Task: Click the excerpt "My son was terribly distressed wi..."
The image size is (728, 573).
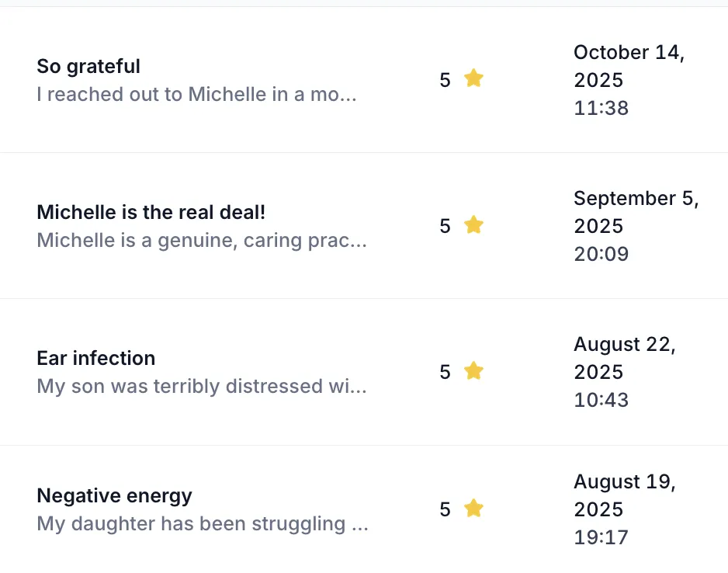Action: (202, 387)
